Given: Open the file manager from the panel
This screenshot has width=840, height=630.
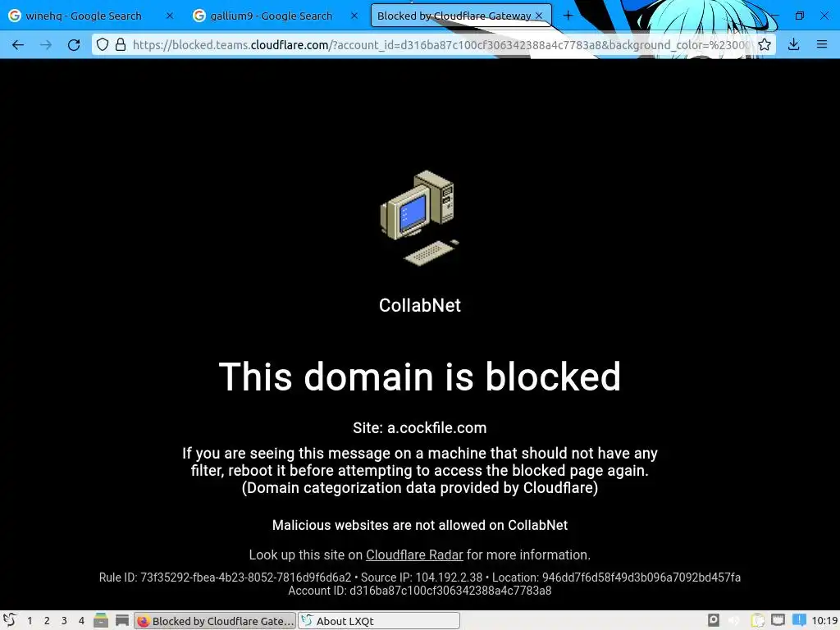Looking at the screenshot, I should (x=101, y=620).
